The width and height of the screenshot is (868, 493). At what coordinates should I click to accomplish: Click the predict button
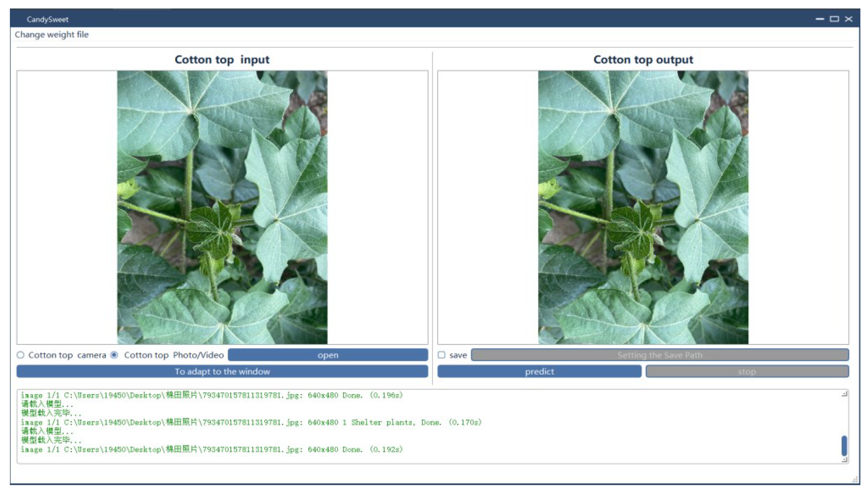point(539,372)
